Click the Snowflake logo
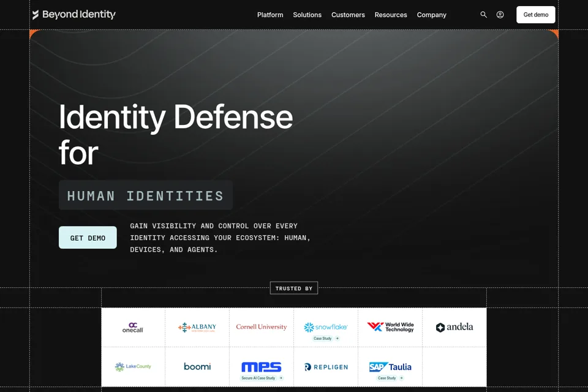 coord(325,326)
